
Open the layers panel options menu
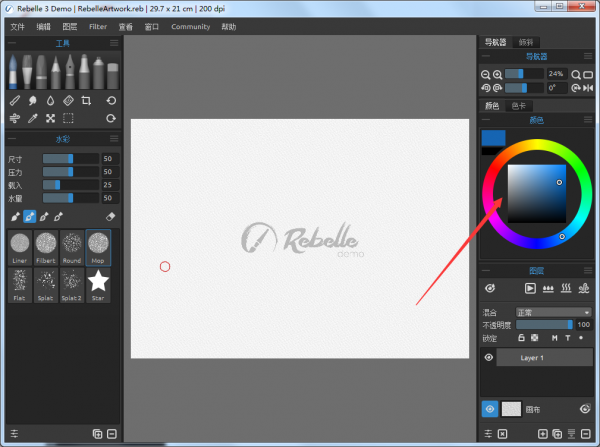(587, 270)
